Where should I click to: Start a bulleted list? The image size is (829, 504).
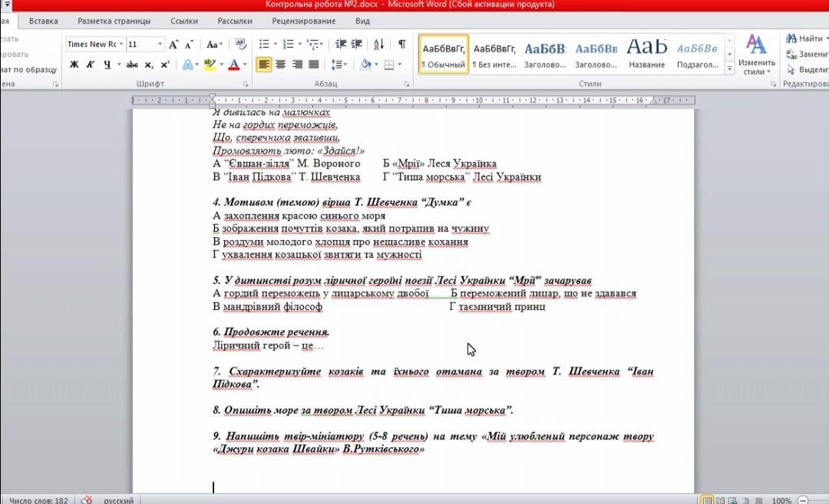(264, 44)
